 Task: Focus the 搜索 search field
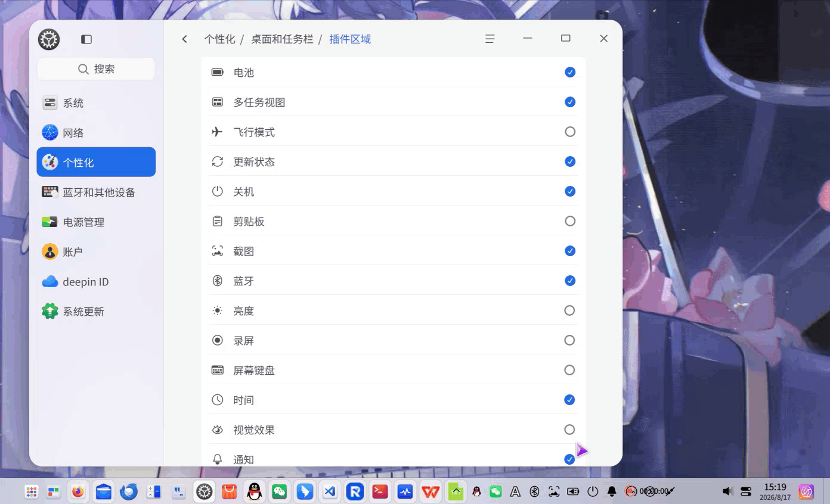coord(96,69)
